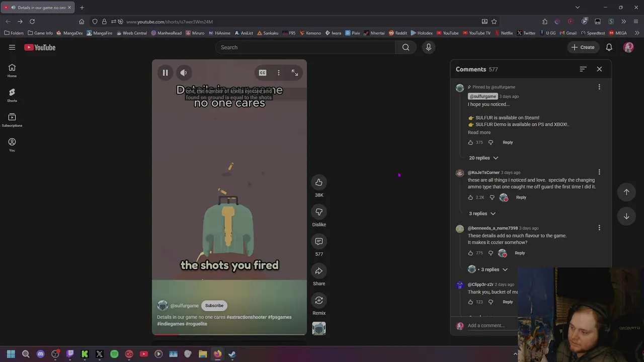The width and height of the screenshot is (644, 362).
Task: Open options for the pinned comment
Action: [x=599, y=87]
